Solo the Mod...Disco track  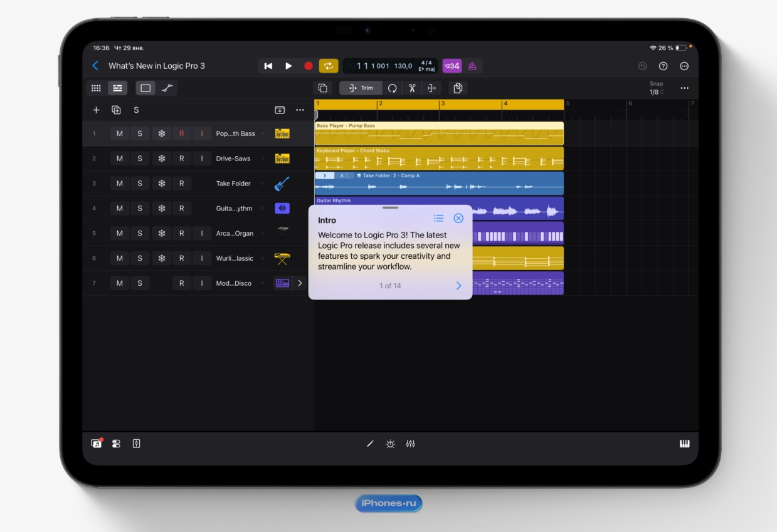(x=140, y=283)
